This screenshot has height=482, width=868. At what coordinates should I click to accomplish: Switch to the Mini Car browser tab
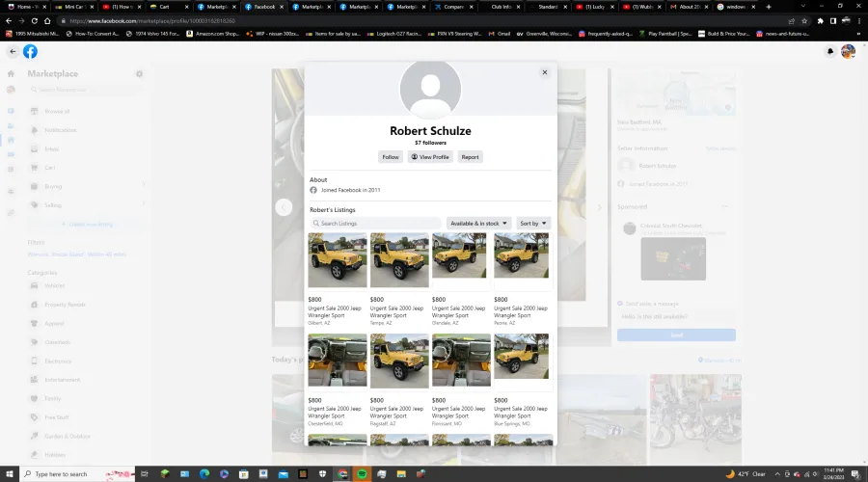pos(73,7)
